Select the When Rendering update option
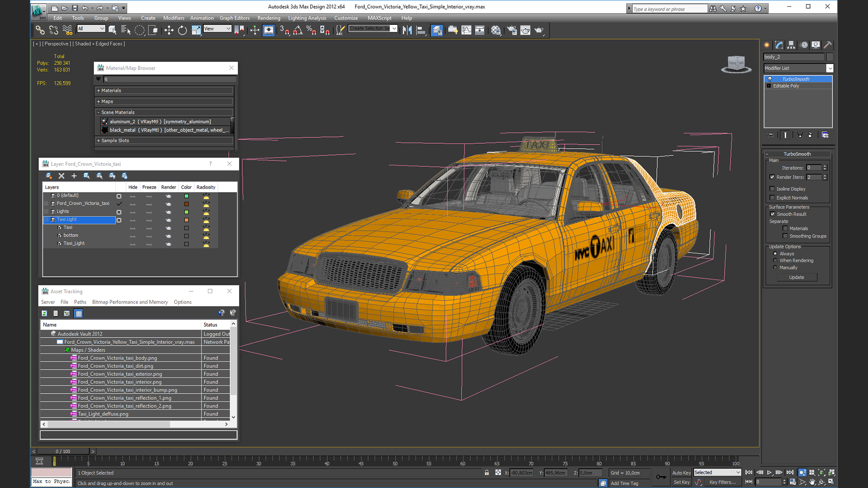The image size is (868, 488). click(x=775, y=260)
